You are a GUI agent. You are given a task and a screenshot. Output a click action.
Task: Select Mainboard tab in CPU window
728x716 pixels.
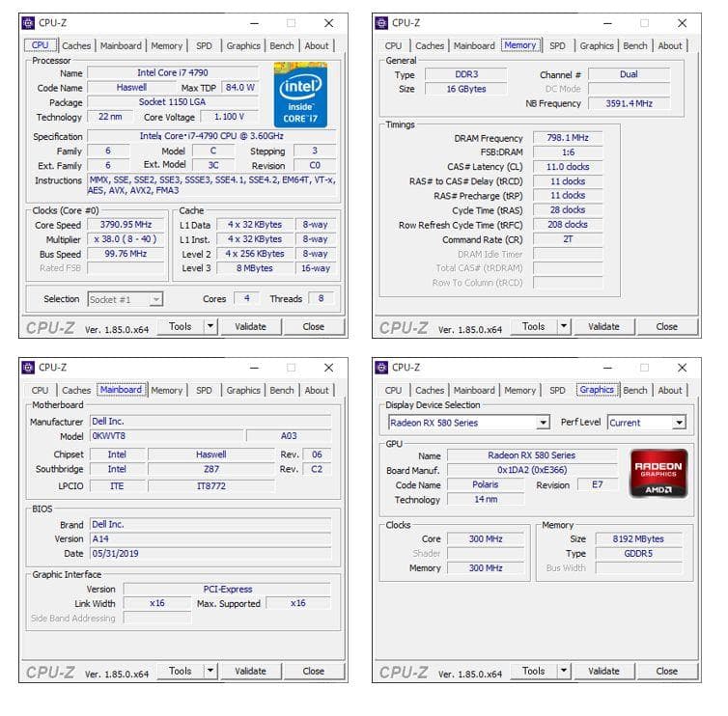click(x=121, y=46)
